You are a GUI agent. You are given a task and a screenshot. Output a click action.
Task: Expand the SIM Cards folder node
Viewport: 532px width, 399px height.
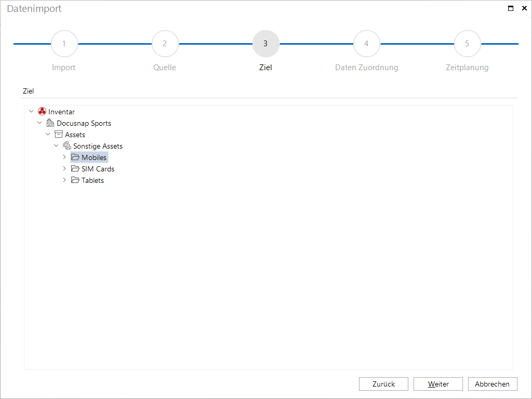click(64, 168)
